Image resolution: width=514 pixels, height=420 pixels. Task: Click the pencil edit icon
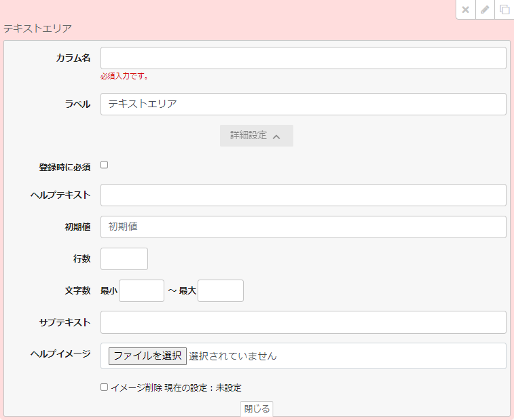pyautogui.click(x=485, y=9)
